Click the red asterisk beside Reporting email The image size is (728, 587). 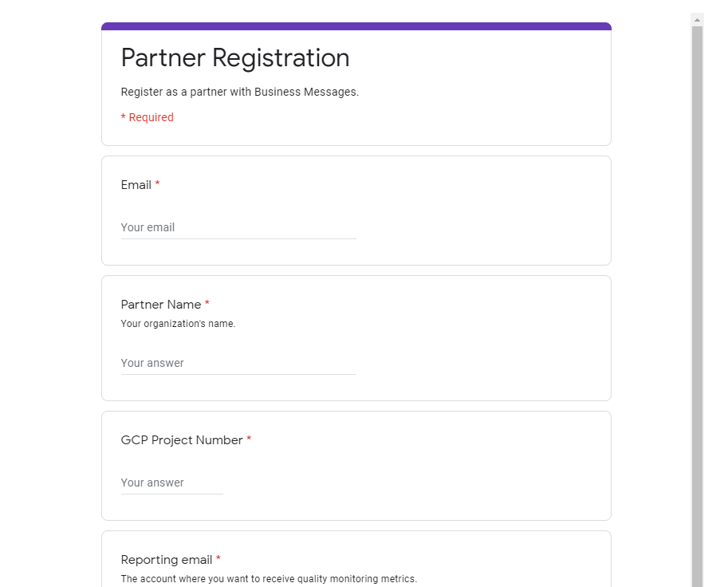(218, 558)
